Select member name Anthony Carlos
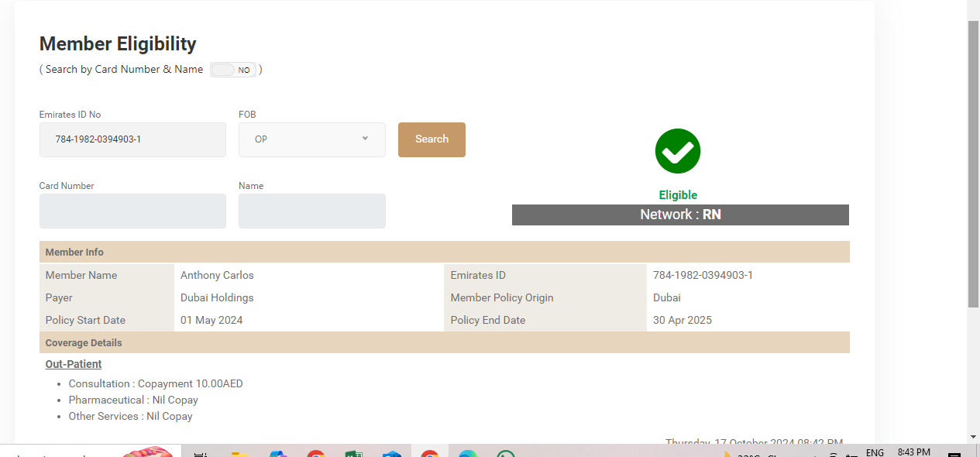980x457 pixels. coord(217,275)
